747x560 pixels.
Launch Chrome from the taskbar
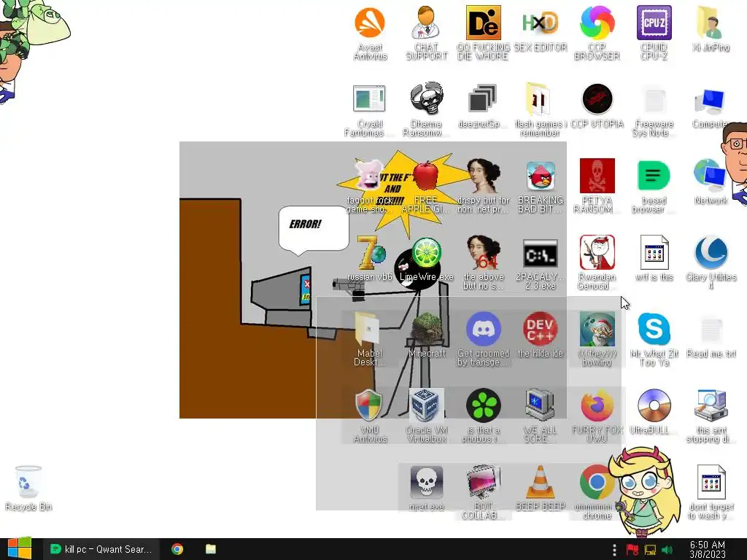[x=177, y=549]
